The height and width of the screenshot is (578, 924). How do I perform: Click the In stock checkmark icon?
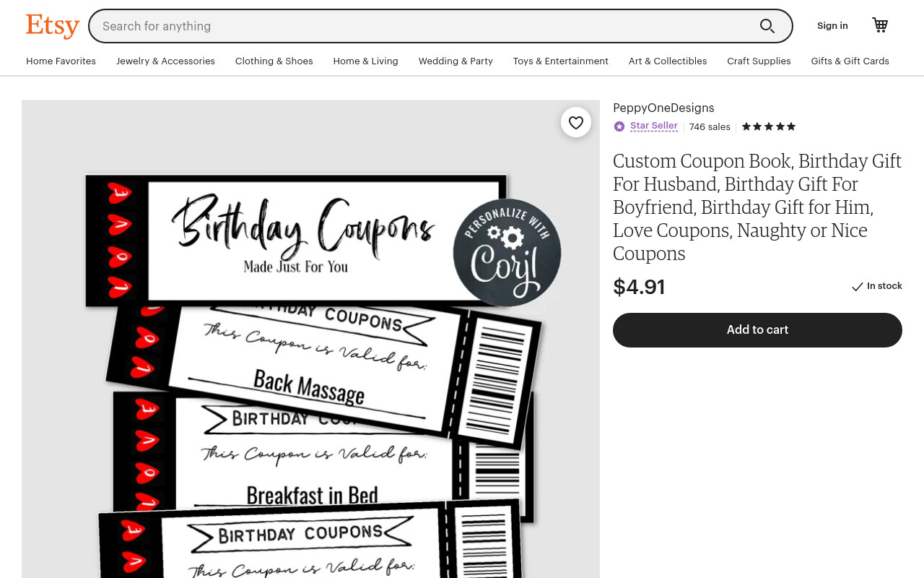pyautogui.click(x=858, y=287)
